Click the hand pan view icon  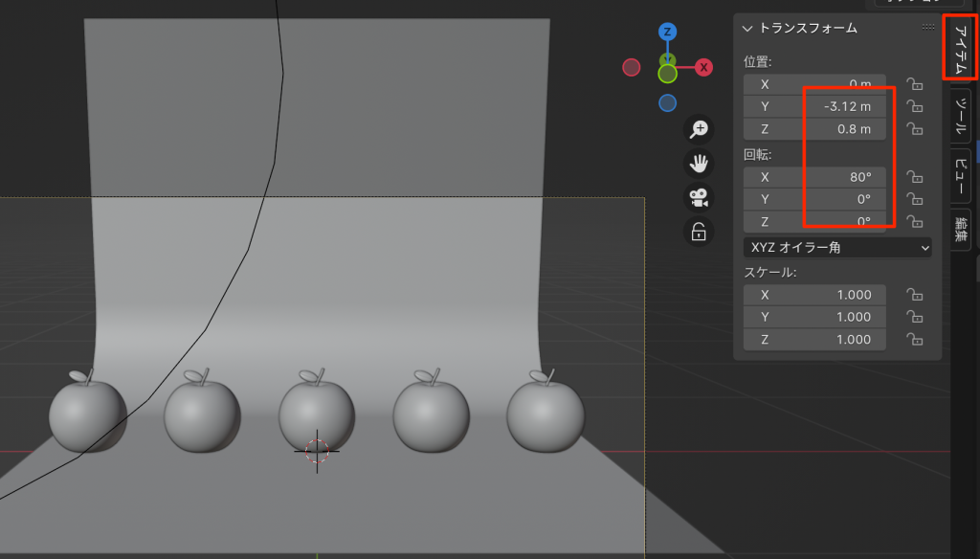700,163
